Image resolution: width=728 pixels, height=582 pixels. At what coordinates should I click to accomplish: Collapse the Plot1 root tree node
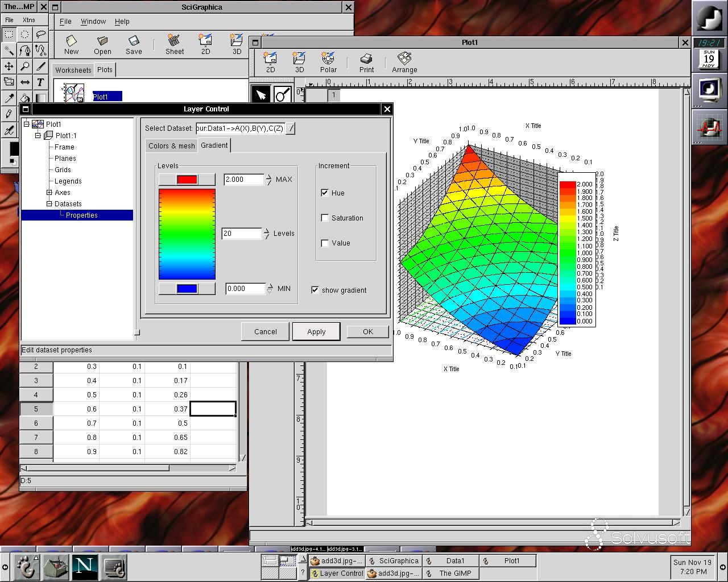tap(26, 124)
